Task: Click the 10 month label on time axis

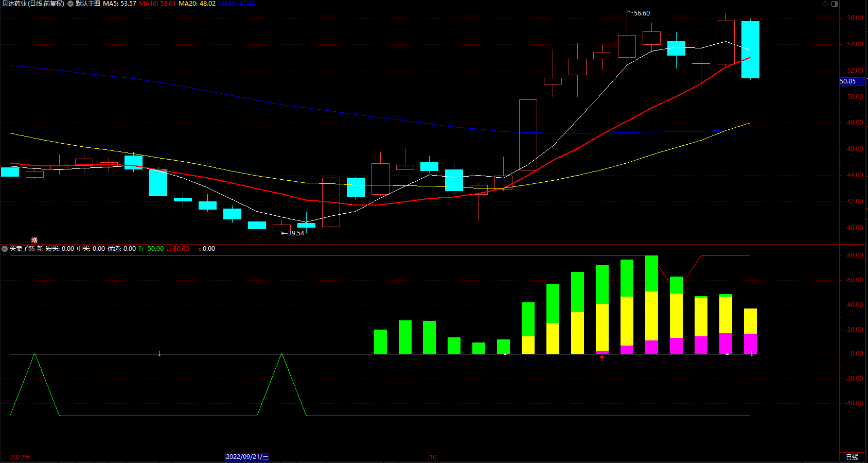Action: [433, 457]
